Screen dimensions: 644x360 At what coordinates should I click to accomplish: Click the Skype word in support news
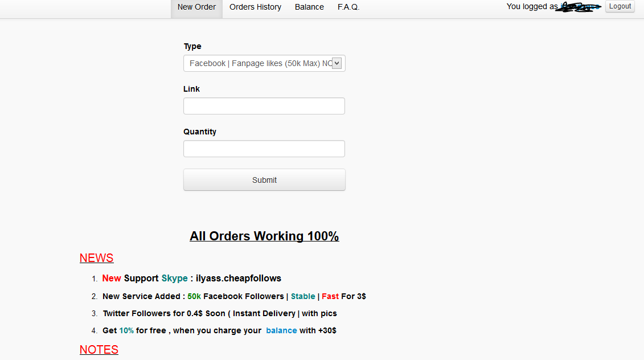coord(174,279)
